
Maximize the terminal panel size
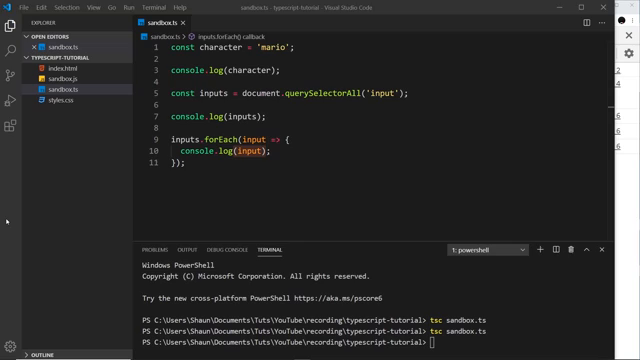tap(587, 249)
